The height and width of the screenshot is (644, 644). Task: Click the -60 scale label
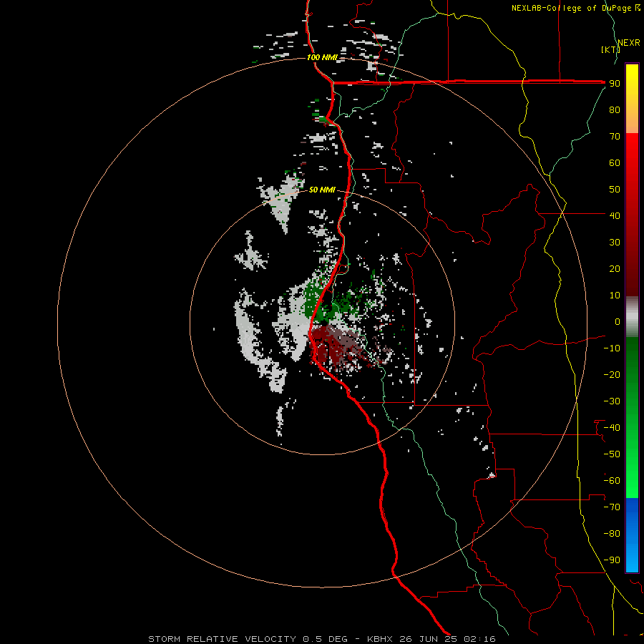[x=612, y=481]
